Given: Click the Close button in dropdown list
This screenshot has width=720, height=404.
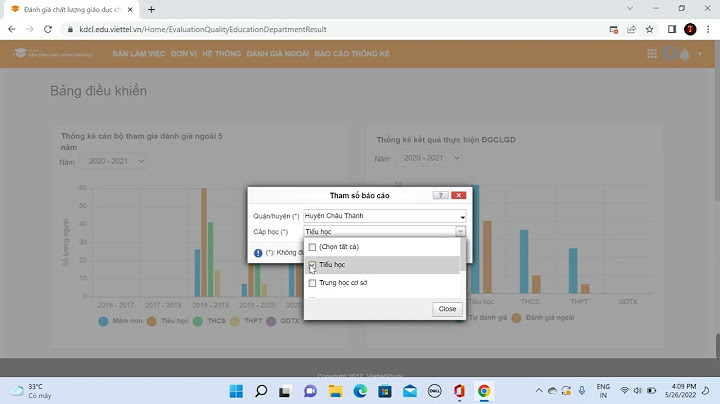Looking at the screenshot, I should click(447, 309).
